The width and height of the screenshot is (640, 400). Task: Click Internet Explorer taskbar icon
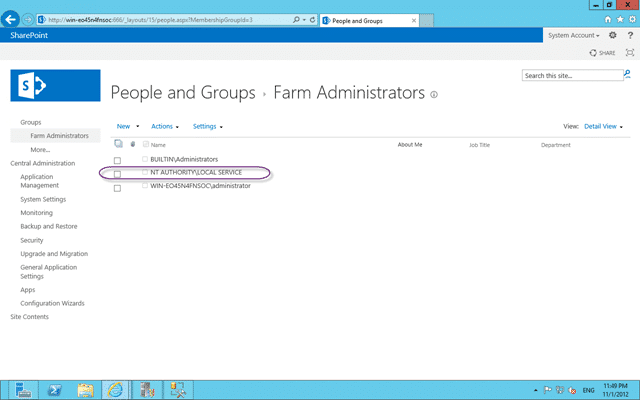tap(115, 390)
